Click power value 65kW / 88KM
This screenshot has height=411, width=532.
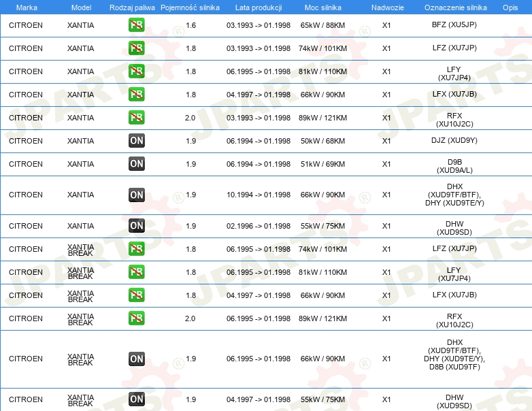pyautogui.click(x=322, y=25)
